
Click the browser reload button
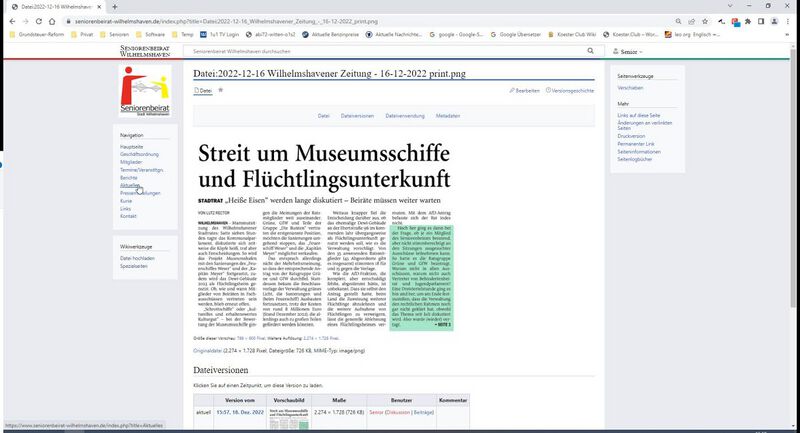point(38,20)
